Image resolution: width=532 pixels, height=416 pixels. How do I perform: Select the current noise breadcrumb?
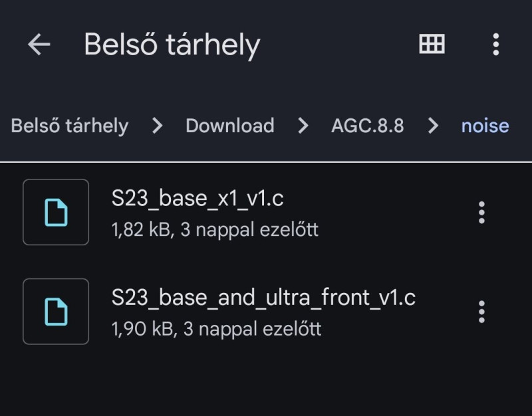coord(485,126)
